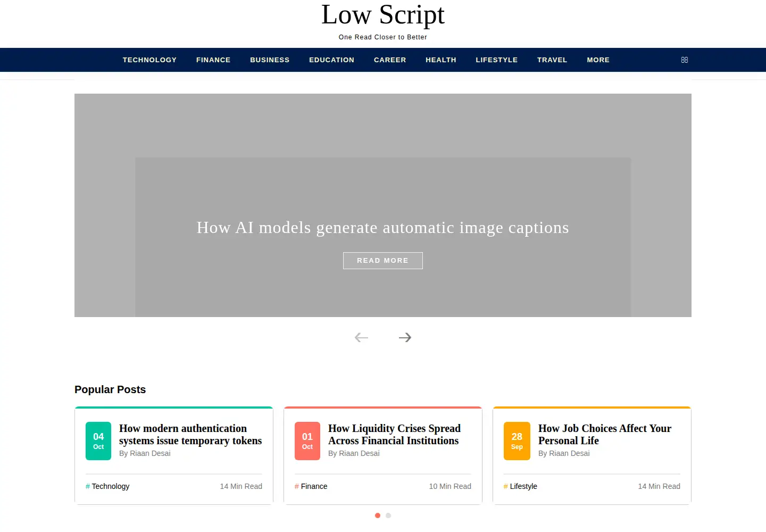
Task: Open the AI image captions article headline
Action: click(383, 228)
